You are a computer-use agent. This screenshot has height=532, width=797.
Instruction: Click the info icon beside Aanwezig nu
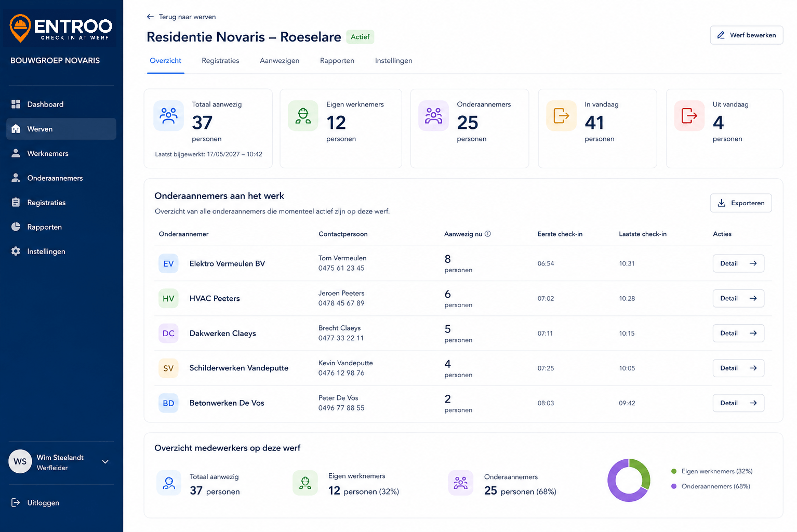pyautogui.click(x=488, y=234)
